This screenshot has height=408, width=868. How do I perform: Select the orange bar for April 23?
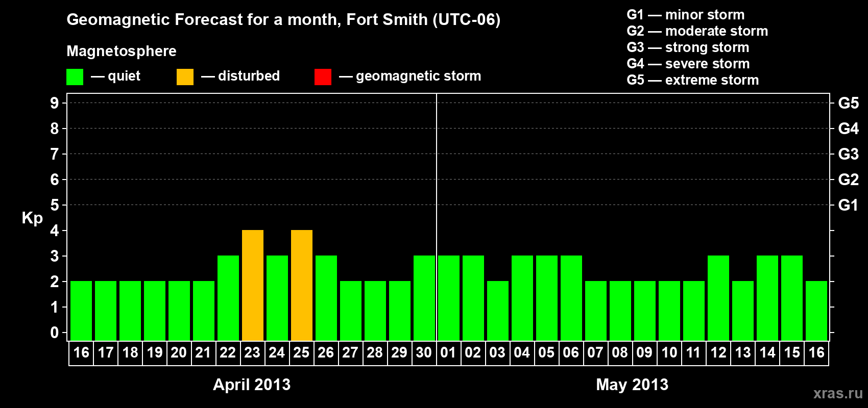coord(253,285)
